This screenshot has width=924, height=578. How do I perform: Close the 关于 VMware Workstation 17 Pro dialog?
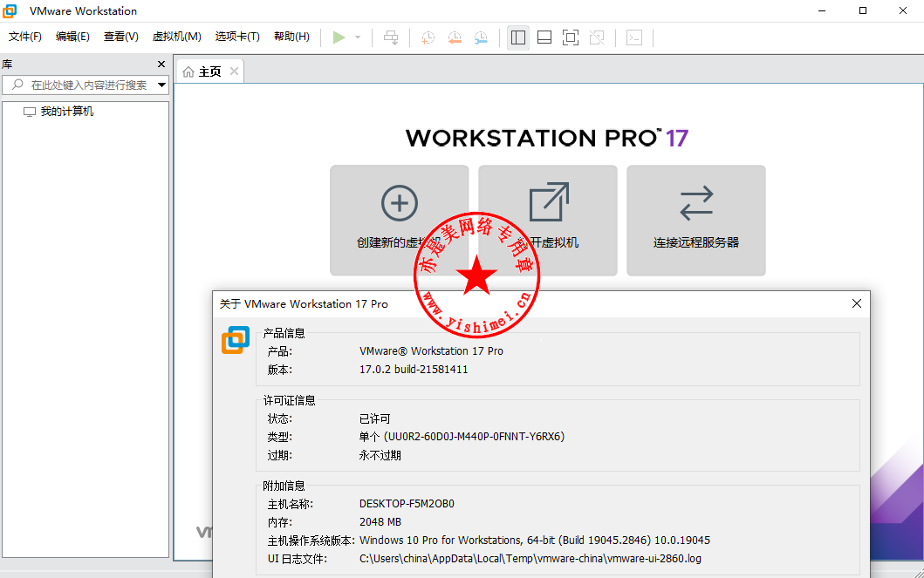[x=857, y=303]
